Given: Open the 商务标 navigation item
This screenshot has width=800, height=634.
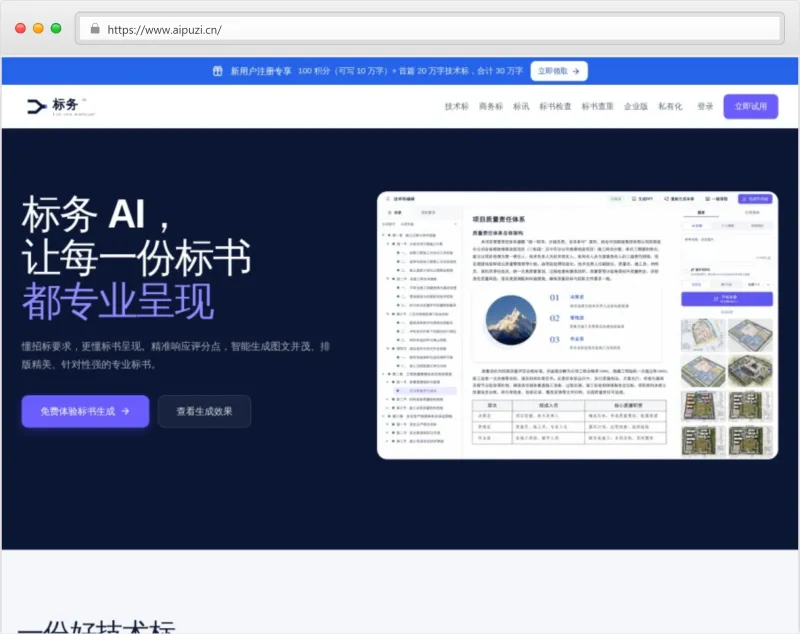Looking at the screenshot, I should (x=491, y=106).
